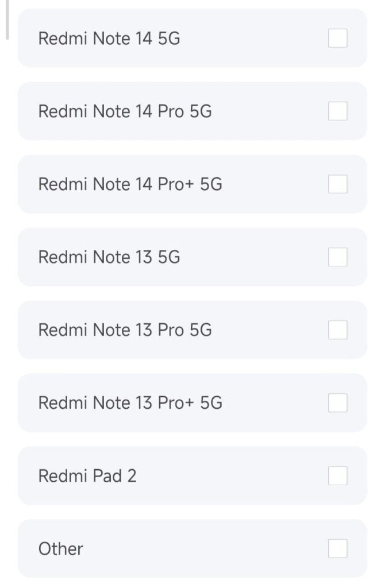Mark the Redmi Note 13 Pro 5G checkbox
This screenshot has width=385, height=588.
[338, 330]
